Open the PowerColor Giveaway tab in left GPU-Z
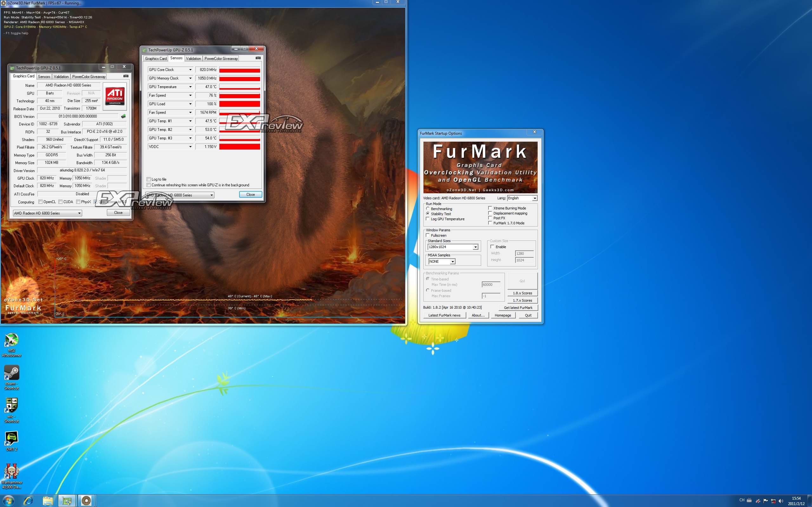The width and height of the screenshot is (812, 507). pos(88,76)
